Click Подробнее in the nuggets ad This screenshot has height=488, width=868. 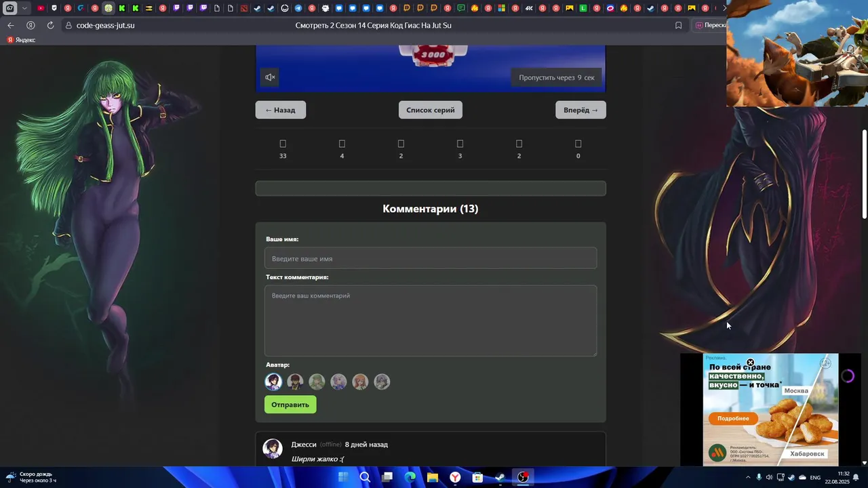[733, 418]
